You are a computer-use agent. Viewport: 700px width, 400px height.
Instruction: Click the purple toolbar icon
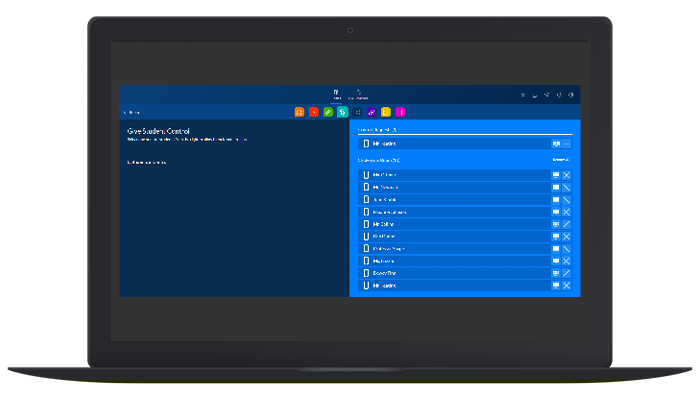tap(371, 112)
